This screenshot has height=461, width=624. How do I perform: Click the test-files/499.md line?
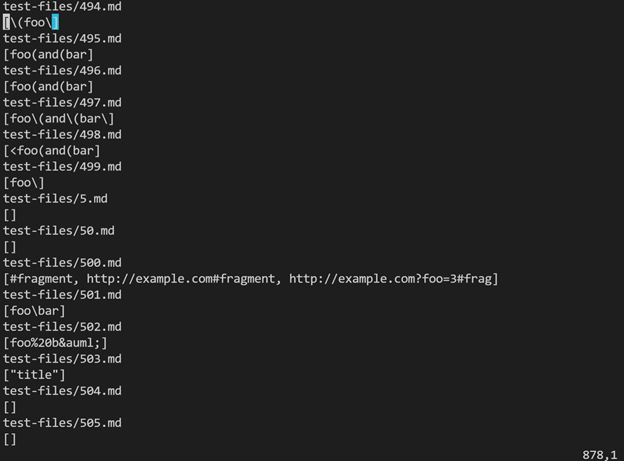click(62, 167)
